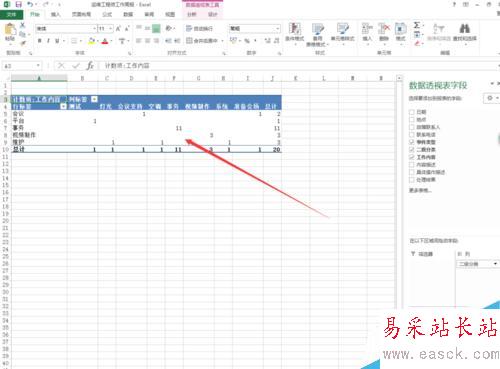Toggle the second field checkbox in field list
Image resolution: width=500 pixels, height=369 pixels.
[412, 119]
